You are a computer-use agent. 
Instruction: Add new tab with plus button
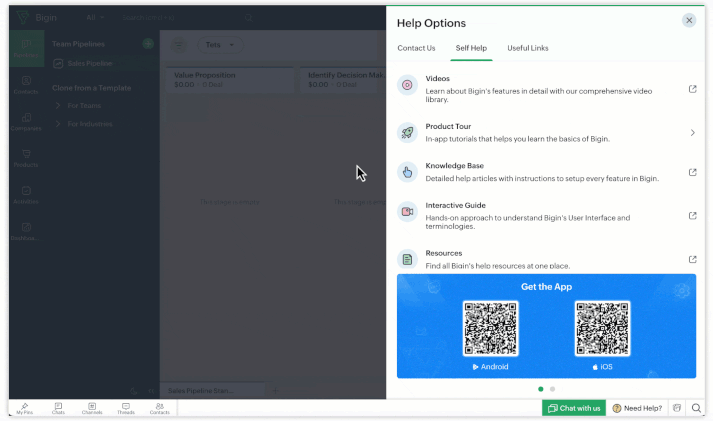pos(275,391)
